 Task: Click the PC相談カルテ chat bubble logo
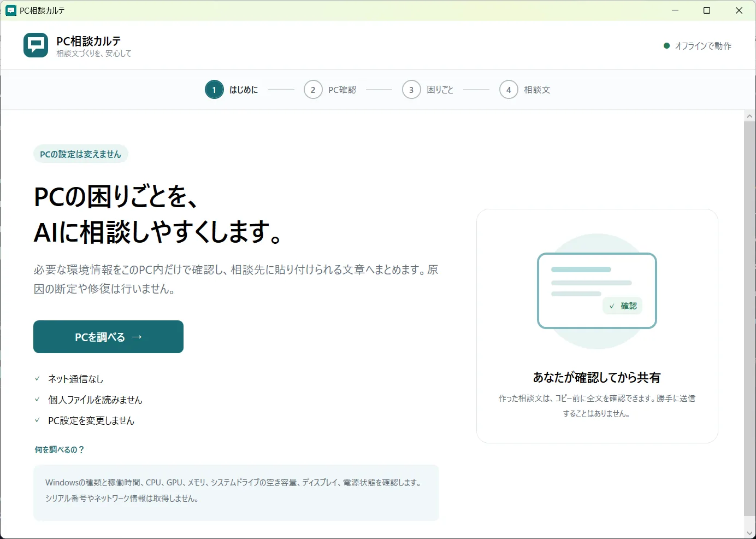click(x=36, y=45)
